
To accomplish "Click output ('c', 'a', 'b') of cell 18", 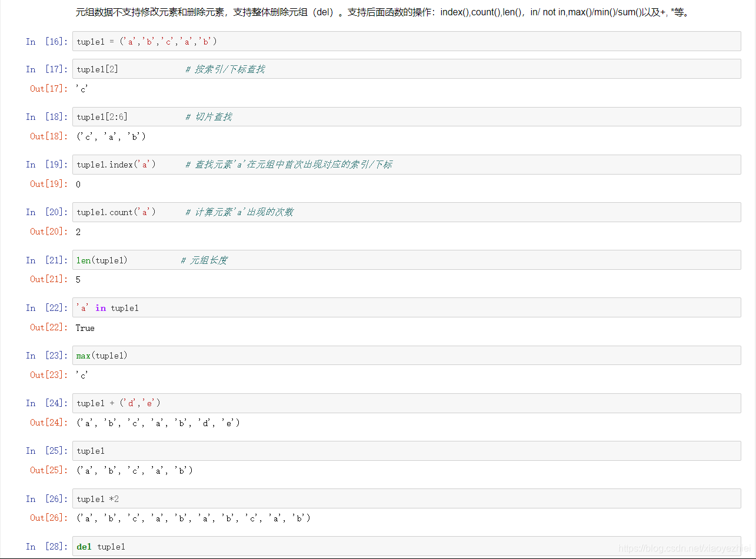I will [x=111, y=136].
